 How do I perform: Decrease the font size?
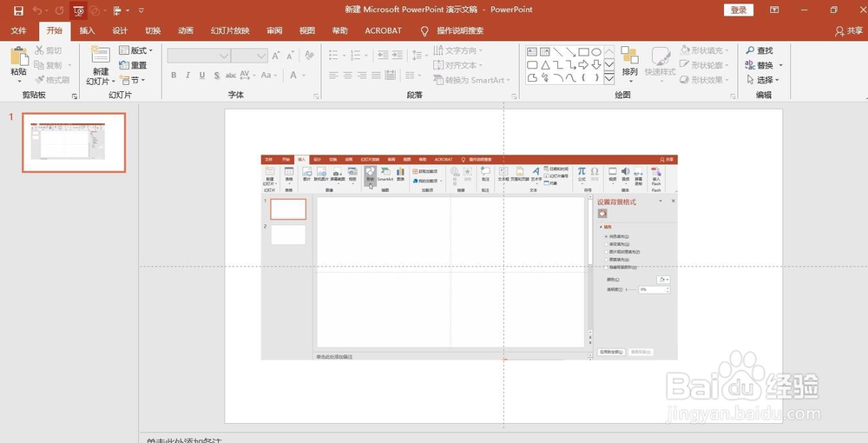click(290, 56)
